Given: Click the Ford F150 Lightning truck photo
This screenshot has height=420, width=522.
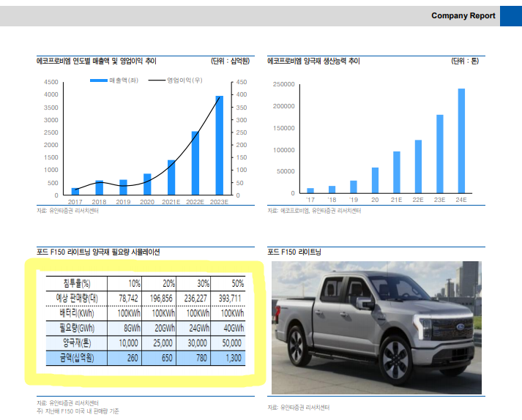Looking at the screenshot, I should (376, 328).
